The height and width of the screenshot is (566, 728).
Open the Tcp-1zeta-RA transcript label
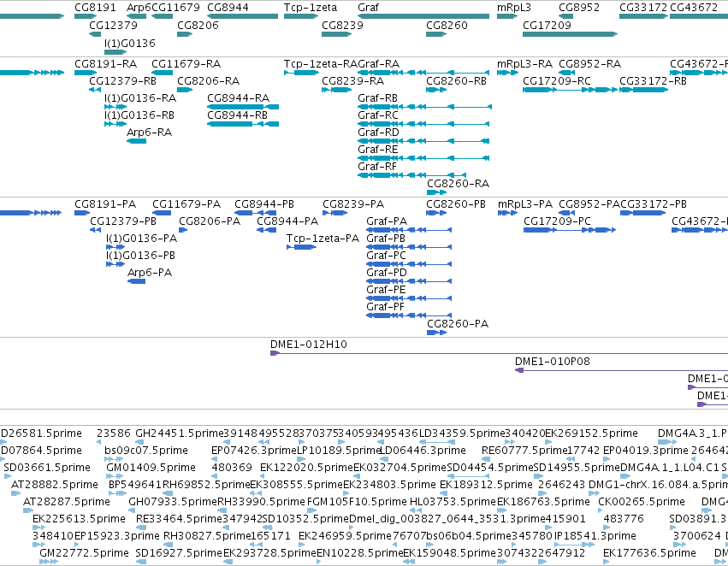321,63
